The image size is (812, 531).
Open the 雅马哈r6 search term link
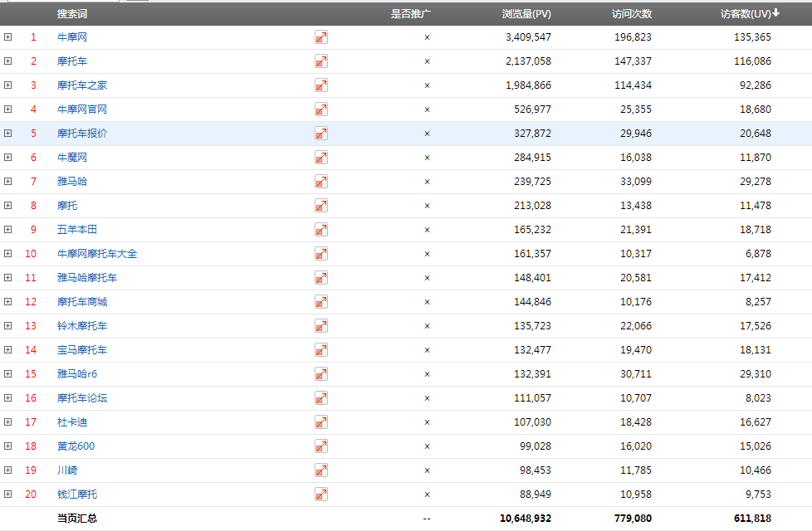pyautogui.click(x=77, y=374)
